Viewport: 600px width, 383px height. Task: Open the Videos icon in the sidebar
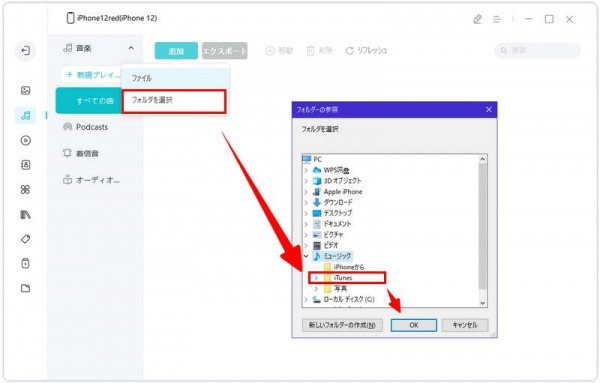click(26, 140)
